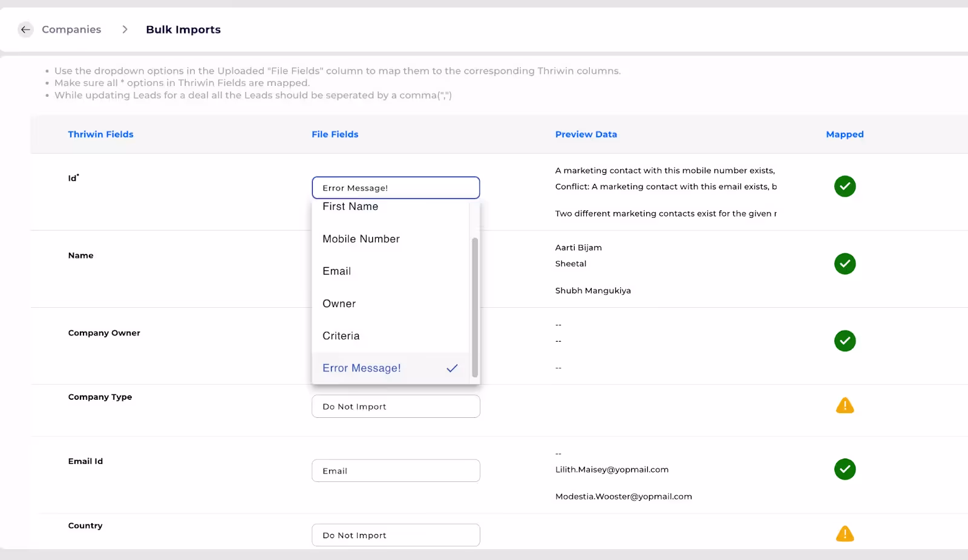This screenshot has height=560, width=968.
Task: Click the Preview Data column header
Action: click(586, 134)
